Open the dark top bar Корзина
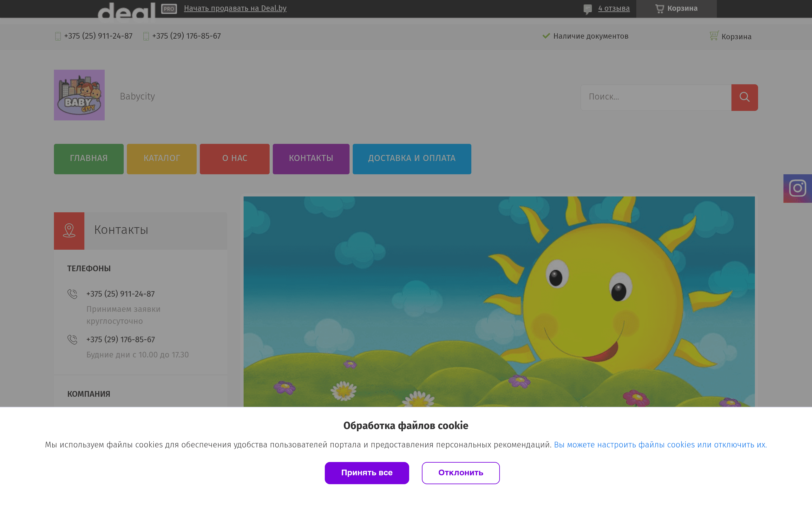 coord(676,9)
